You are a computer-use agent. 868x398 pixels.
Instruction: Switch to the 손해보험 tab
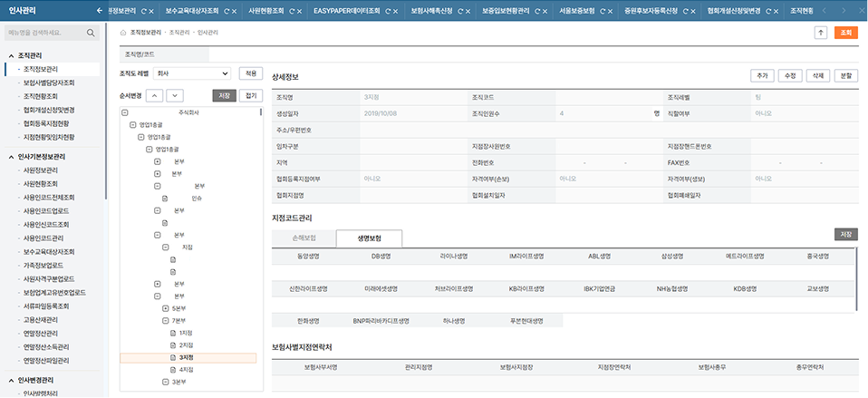click(303, 238)
